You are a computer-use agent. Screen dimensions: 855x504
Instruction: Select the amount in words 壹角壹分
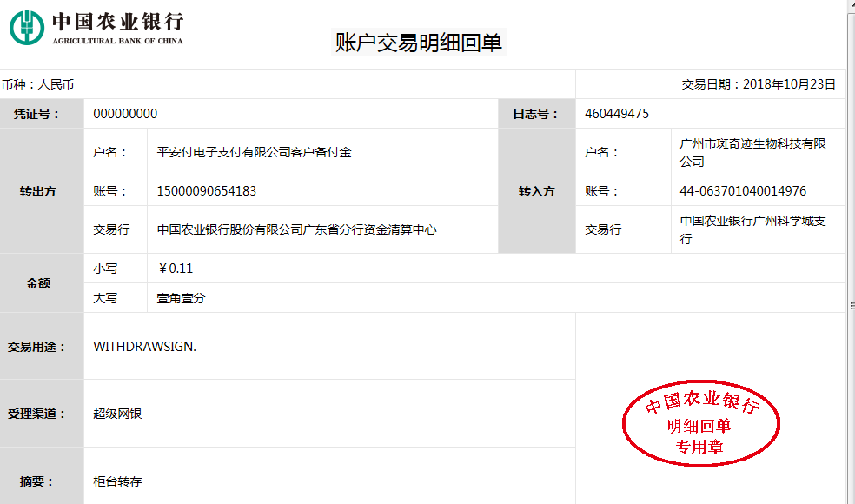[181, 298]
